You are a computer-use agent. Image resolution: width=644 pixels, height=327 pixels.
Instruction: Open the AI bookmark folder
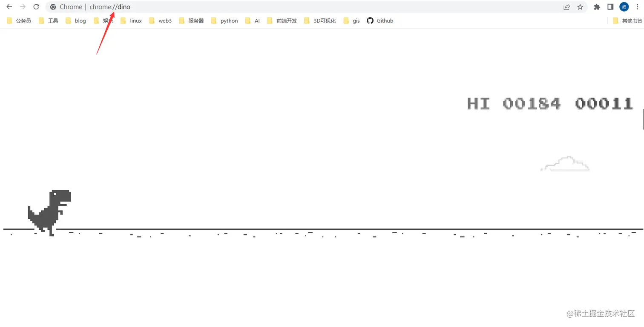pyautogui.click(x=253, y=20)
